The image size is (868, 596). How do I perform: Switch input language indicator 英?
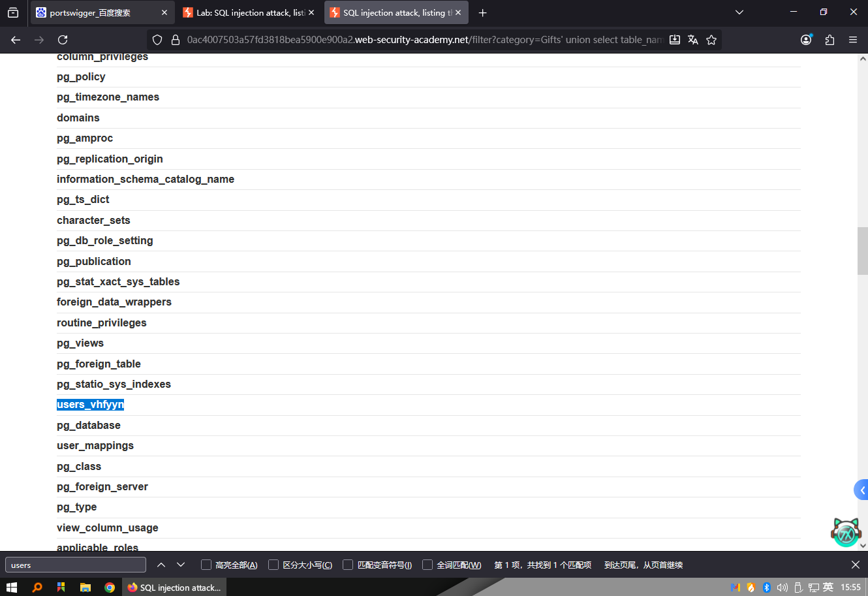coord(828,588)
